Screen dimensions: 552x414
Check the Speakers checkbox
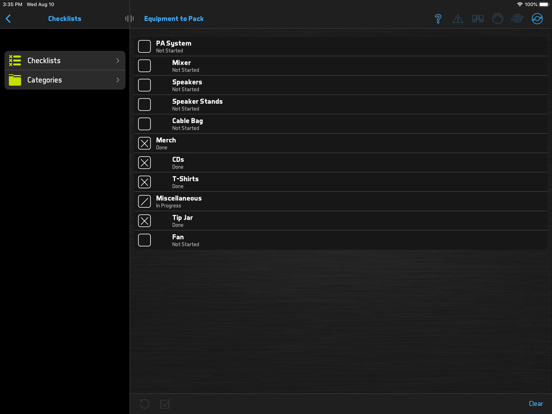pyautogui.click(x=144, y=85)
